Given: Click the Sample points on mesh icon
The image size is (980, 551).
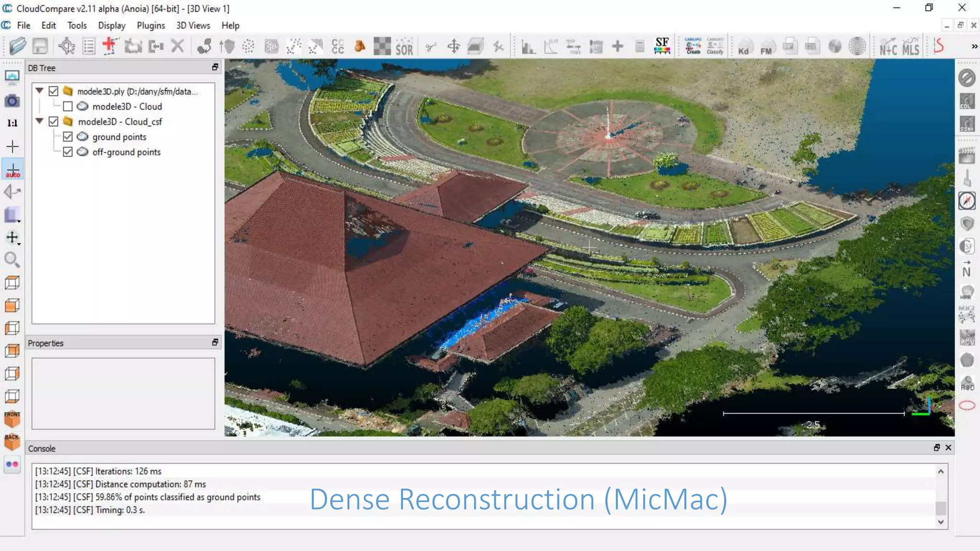Looking at the screenshot, I should pos(271,46).
